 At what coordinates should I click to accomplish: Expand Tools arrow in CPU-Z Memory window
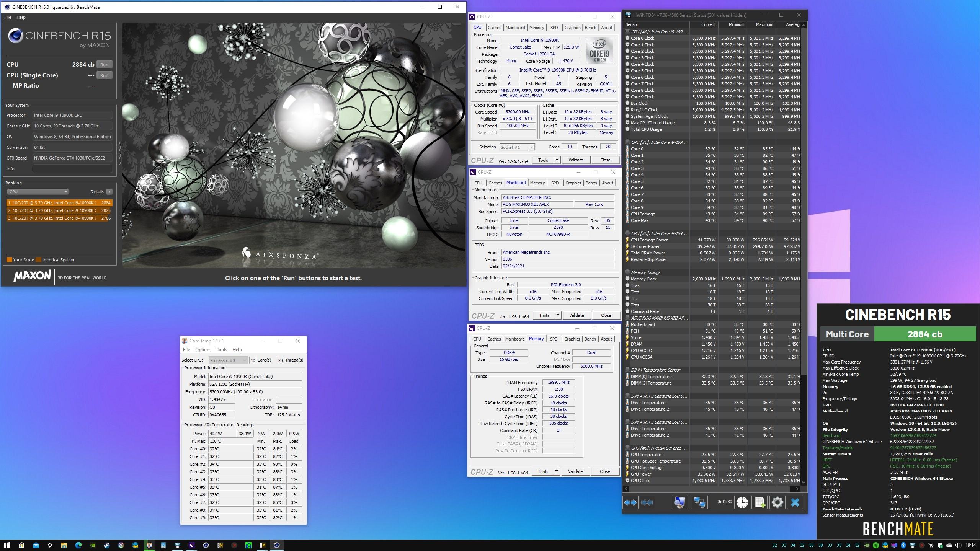pyautogui.click(x=557, y=471)
